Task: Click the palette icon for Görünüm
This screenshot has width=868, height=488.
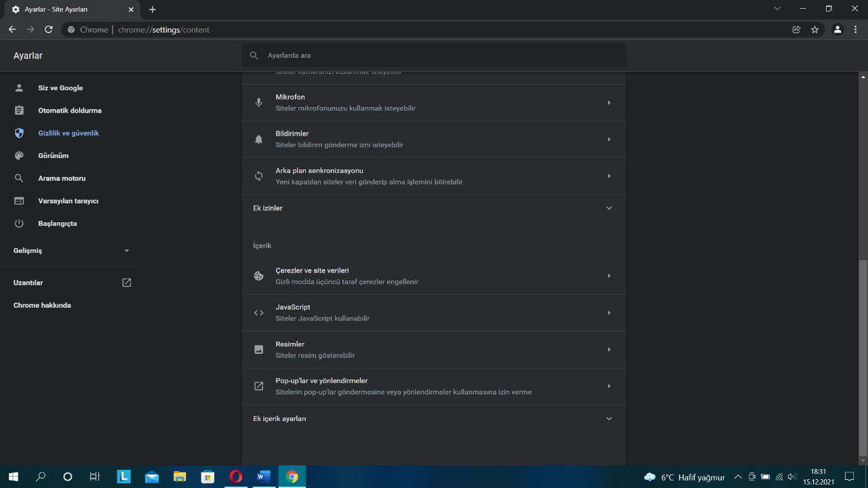Action: click(19, 156)
